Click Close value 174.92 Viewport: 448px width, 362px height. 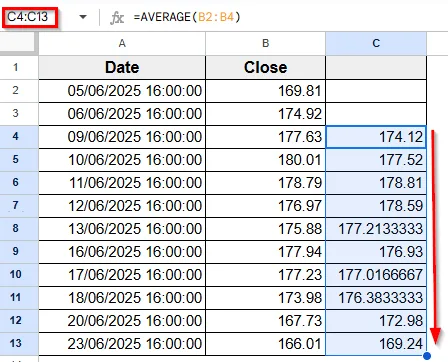pos(265,114)
